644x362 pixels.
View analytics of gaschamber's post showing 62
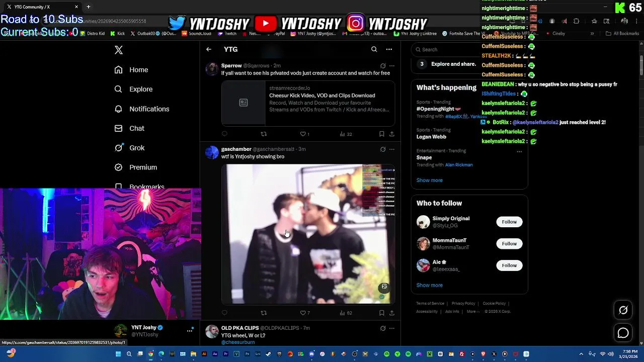click(x=346, y=313)
